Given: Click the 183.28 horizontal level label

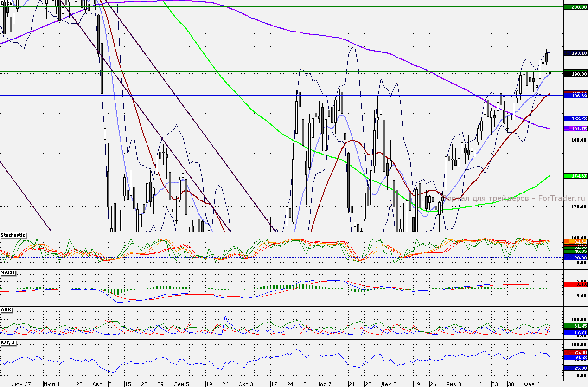Looking at the screenshot, I should 575,118.
